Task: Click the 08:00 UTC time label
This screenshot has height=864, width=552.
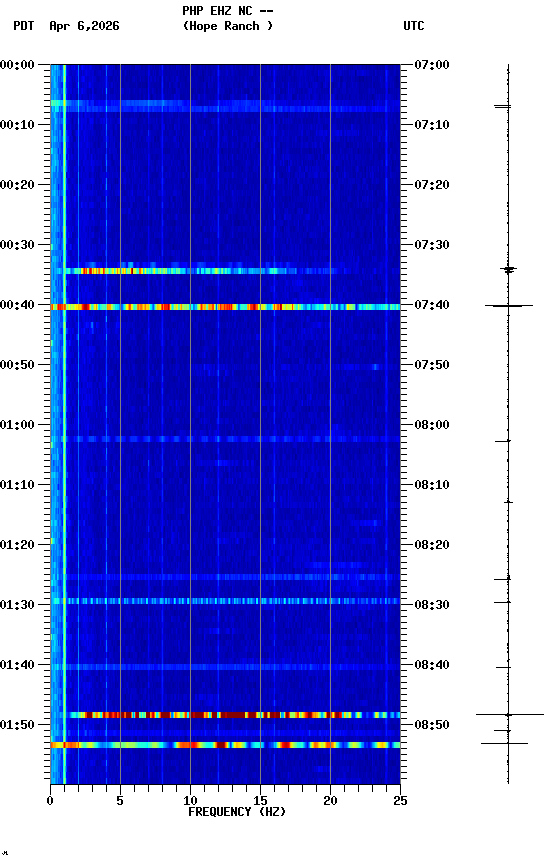Action: (432, 425)
